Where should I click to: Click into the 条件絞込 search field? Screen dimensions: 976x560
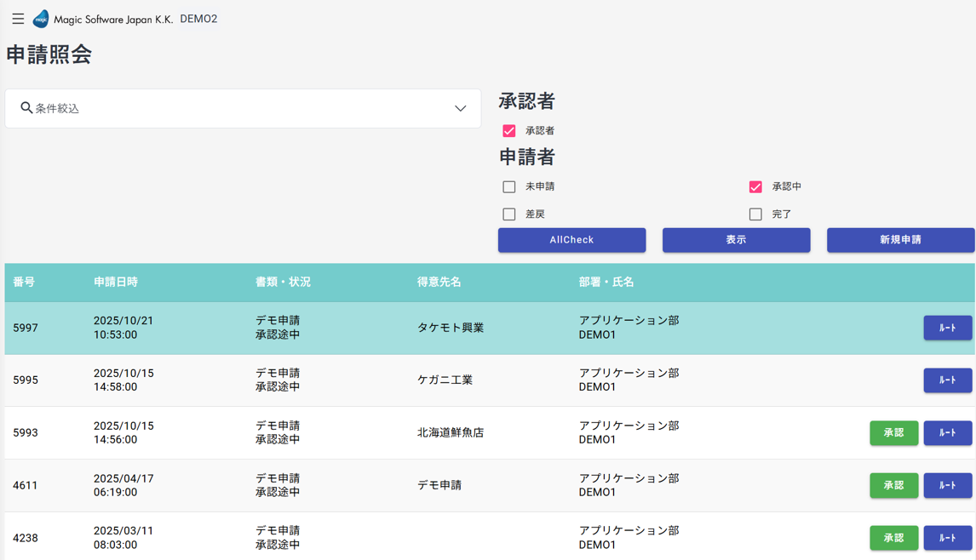coord(238,109)
